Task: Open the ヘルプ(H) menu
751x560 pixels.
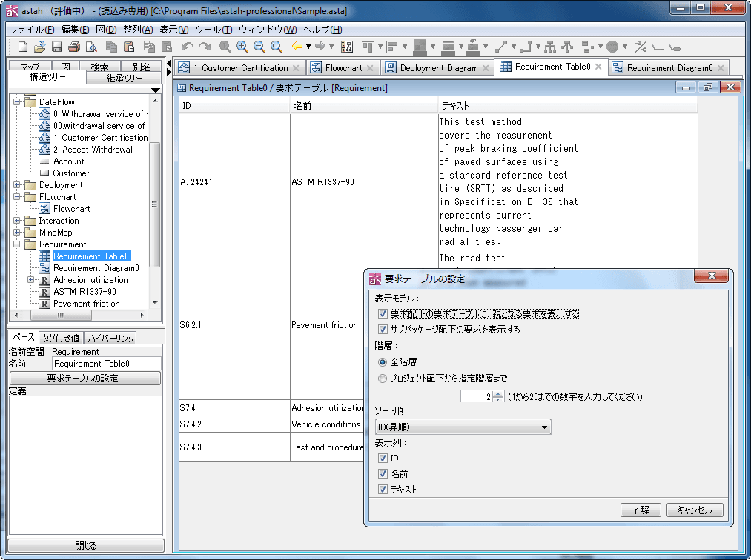Action: coord(322,30)
